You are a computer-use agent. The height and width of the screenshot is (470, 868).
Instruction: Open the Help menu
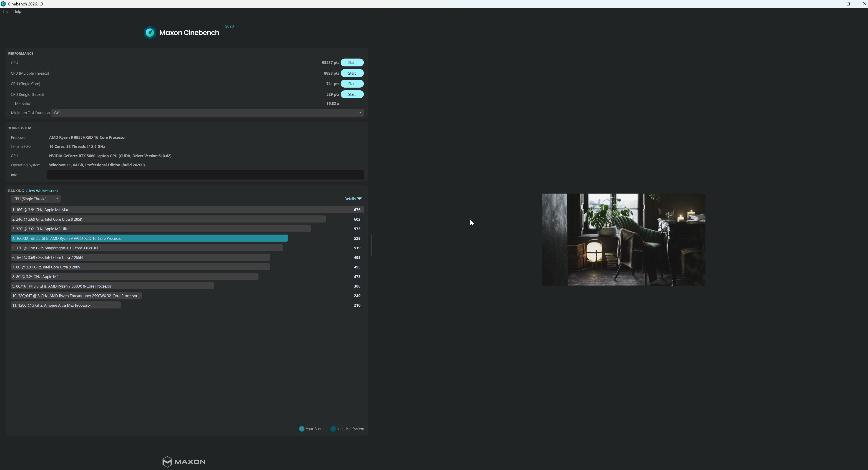coord(17,11)
